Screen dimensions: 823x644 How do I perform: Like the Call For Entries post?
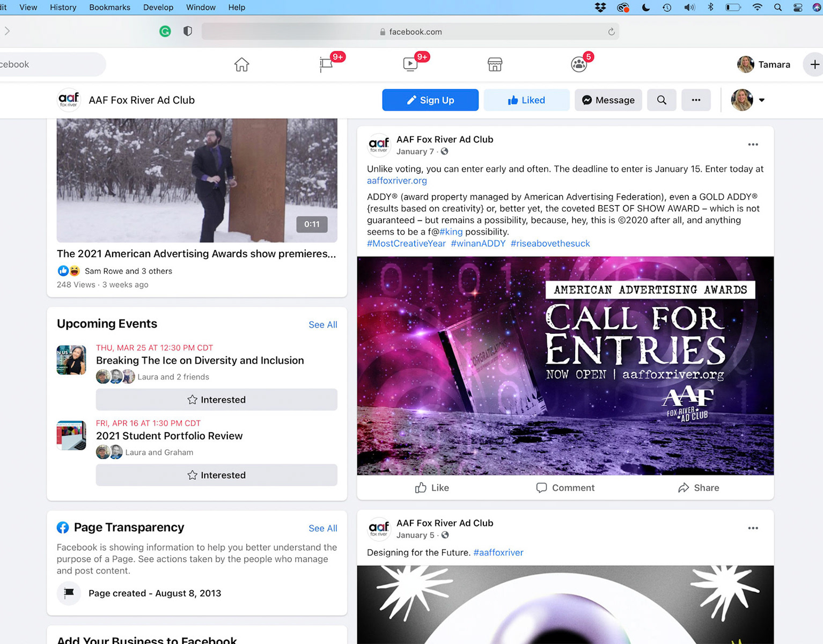(432, 487)
